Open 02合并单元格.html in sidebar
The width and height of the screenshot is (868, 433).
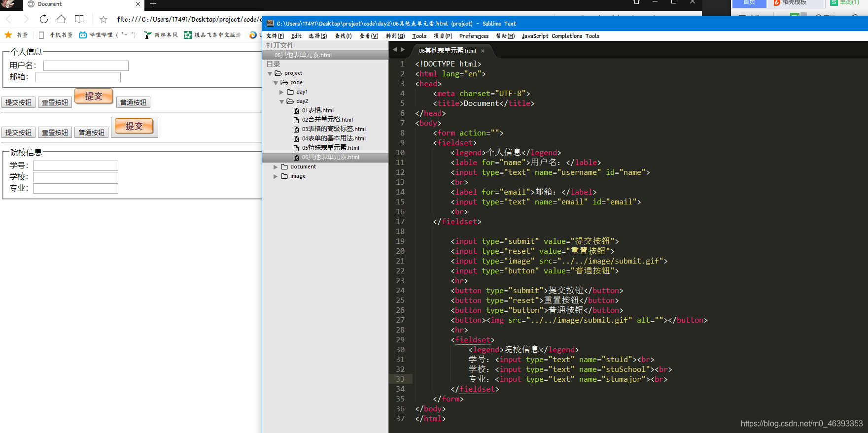(x=327, y=120)
